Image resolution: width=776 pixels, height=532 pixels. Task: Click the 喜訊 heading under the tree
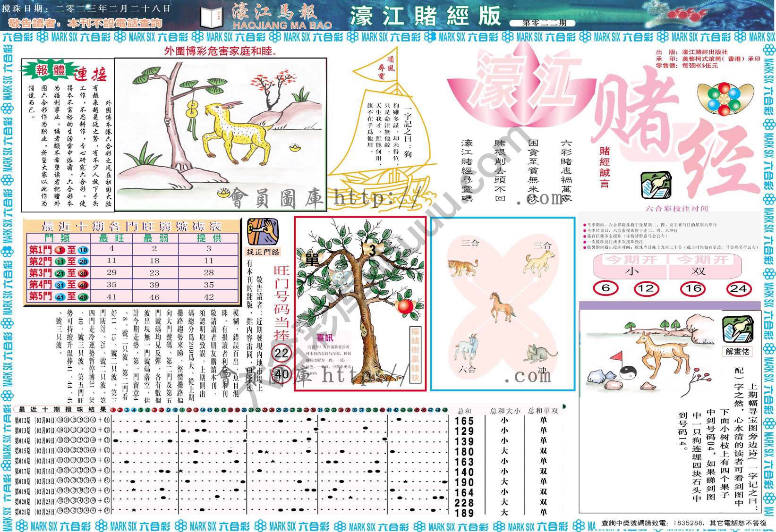tap(324, 338)
